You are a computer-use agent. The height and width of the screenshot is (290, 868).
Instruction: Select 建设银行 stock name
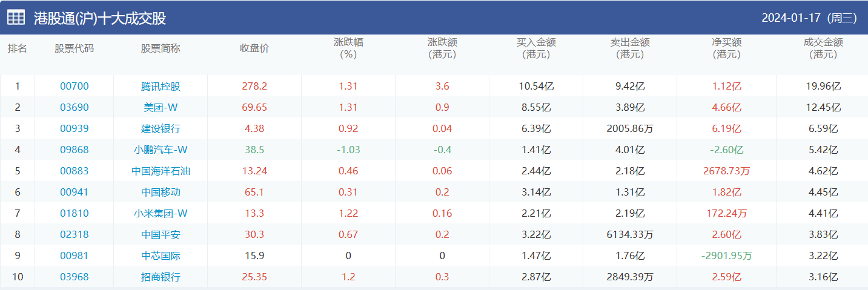(161, 128)
